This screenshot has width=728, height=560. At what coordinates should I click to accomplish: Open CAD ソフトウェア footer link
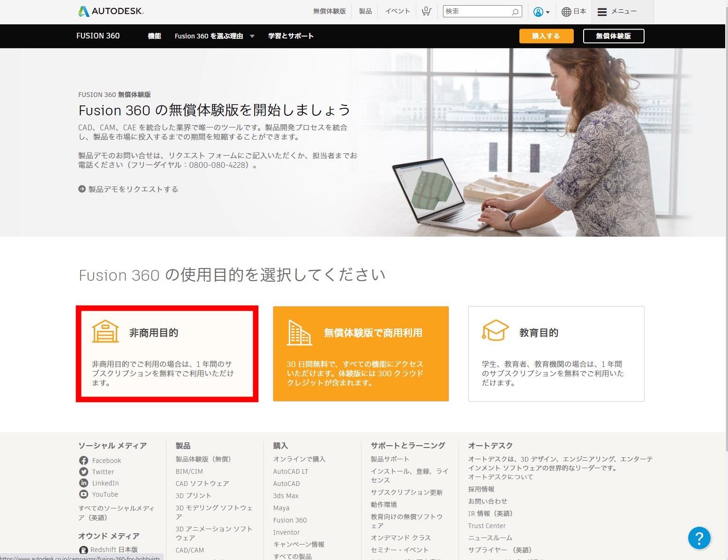coord(202,484)
